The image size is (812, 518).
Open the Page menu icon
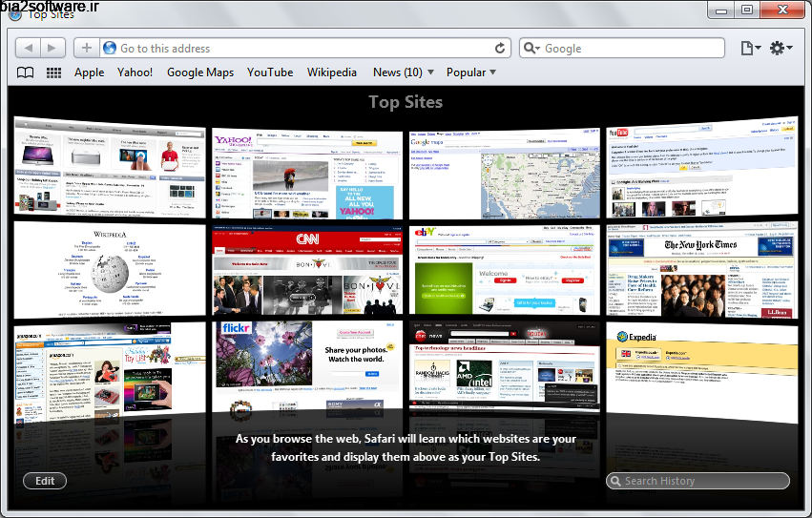click(x=750, y=49)
